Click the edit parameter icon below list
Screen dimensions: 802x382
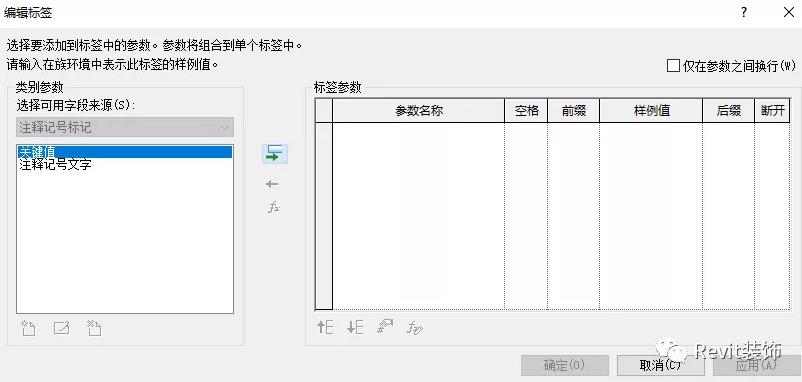pos(61,328)
